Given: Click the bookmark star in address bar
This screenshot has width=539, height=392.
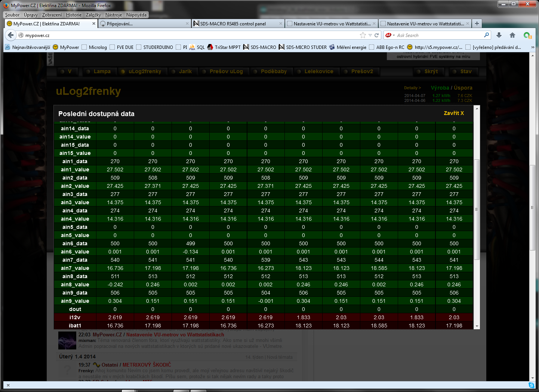Looking at the screenshot, I should click(x=363, y=35).
